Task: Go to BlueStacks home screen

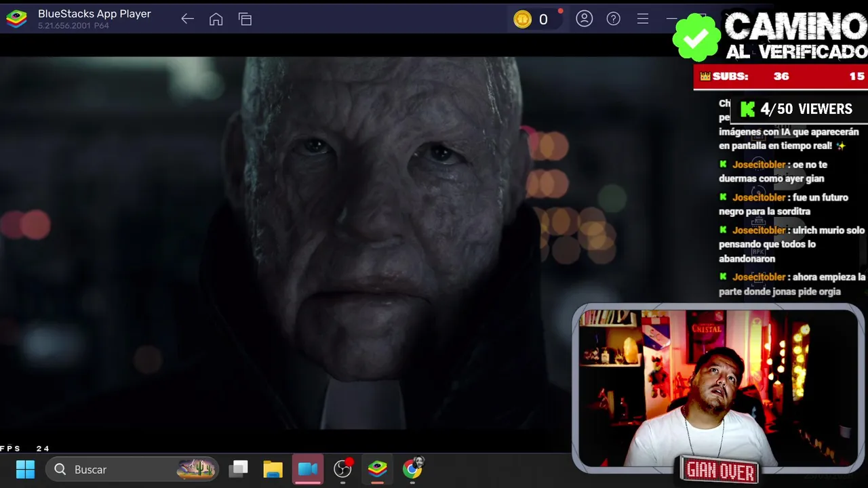Action: (216, 19)
